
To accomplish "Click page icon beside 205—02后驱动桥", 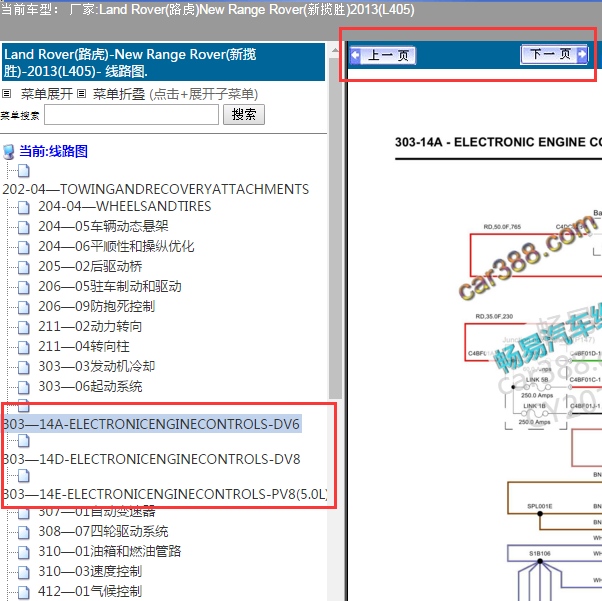I will pyautogui.click(x=23, y=267).
